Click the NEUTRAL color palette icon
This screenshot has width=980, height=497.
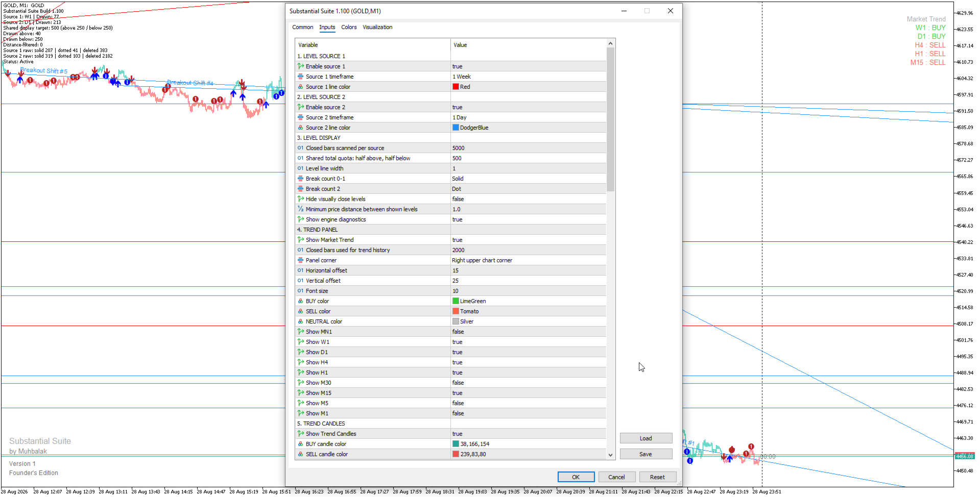(301, 321)
